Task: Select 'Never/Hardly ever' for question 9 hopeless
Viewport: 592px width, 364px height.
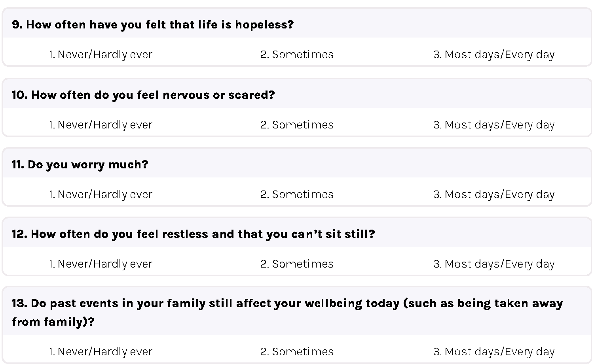Action: pos(101,55)
